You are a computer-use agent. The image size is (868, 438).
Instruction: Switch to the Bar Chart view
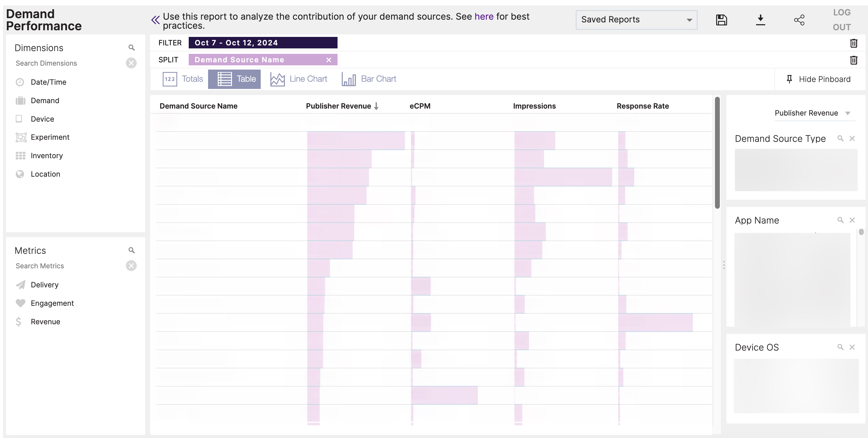[369, 79]
